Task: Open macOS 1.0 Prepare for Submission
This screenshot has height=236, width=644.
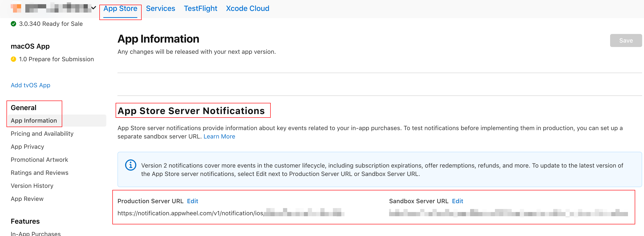Action: (56, 59)
